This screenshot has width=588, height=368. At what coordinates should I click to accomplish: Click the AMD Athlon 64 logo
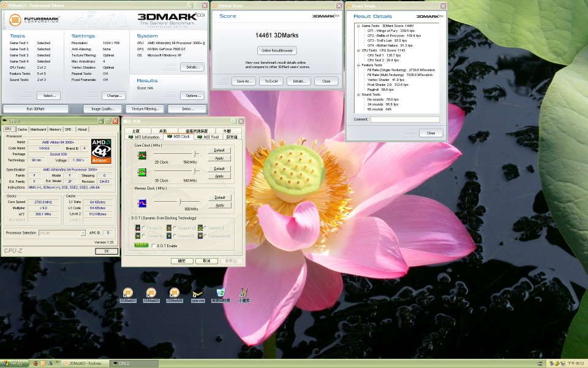tap(101, 150)
